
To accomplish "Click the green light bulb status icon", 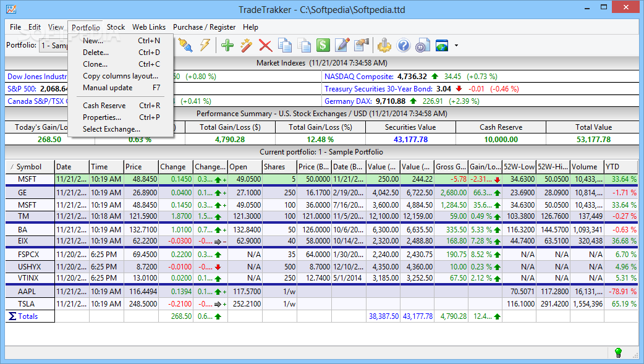I will (x=617, y=352).
